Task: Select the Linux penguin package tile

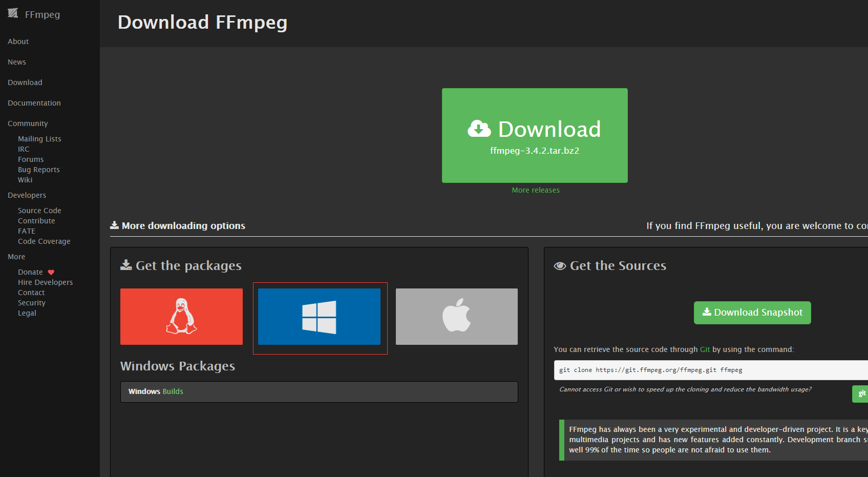Action: [181, 317]
